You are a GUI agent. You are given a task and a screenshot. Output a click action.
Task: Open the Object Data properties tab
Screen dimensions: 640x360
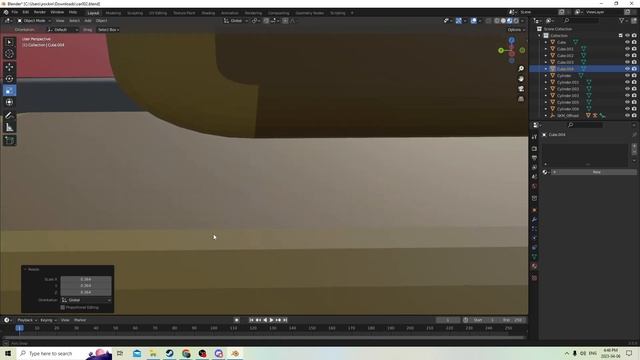pos(534,257)
